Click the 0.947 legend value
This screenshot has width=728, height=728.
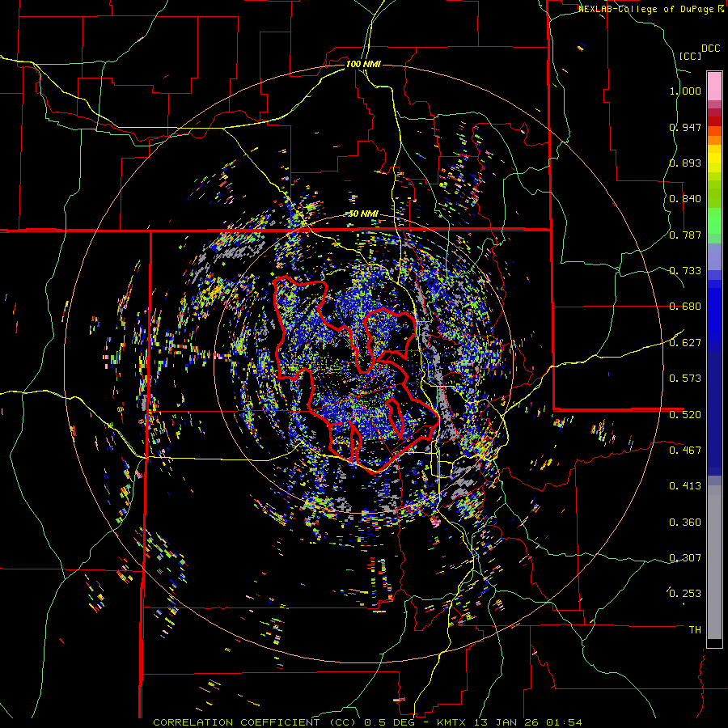[685, 127]
